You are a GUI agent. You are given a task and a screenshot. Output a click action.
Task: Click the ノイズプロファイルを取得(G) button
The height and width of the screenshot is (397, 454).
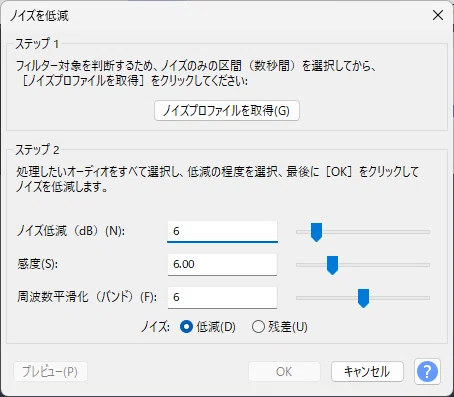click(227, 111)
